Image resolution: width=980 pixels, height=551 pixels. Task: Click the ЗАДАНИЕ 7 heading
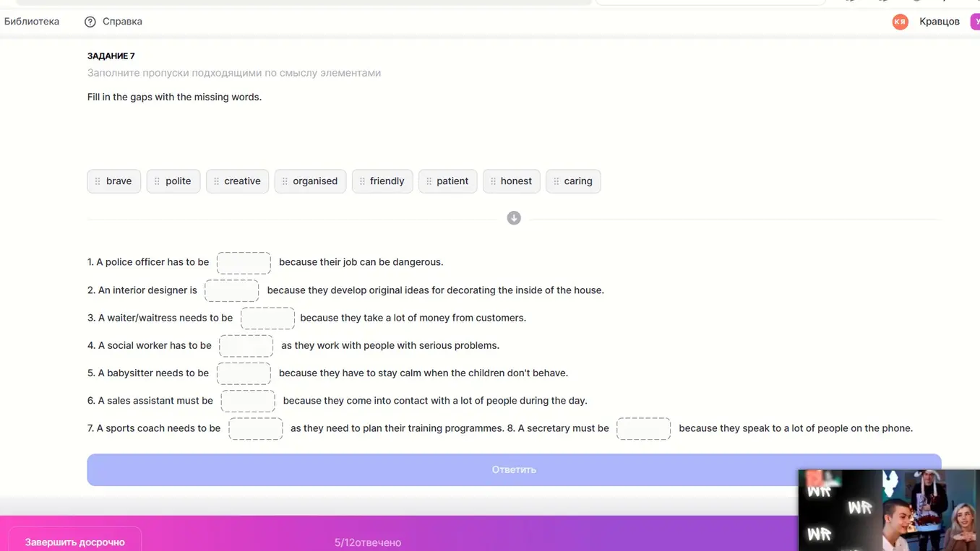(x=111, y=56)
